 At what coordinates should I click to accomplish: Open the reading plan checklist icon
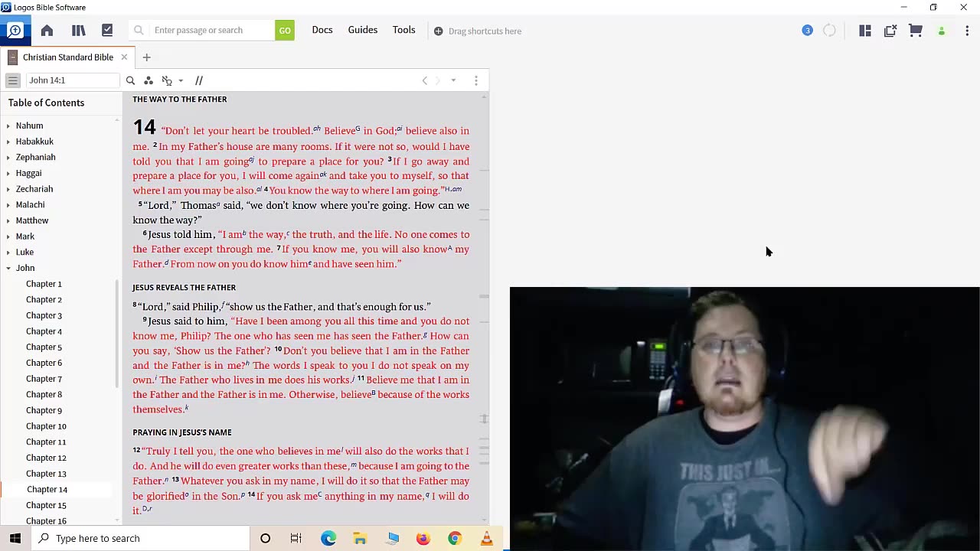[107, 31]
